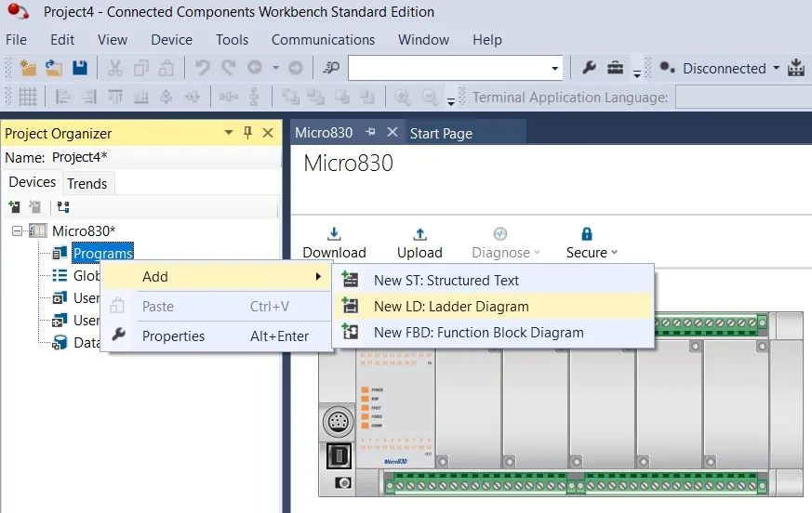The width and height of the screenshot is (812, 513).
Task: Open the File menu
Action: tap(16, 40)
